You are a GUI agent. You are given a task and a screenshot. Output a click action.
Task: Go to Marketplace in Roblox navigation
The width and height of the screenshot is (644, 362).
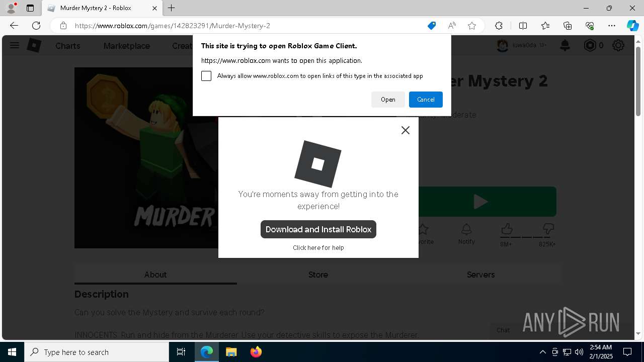coord(127,46)
